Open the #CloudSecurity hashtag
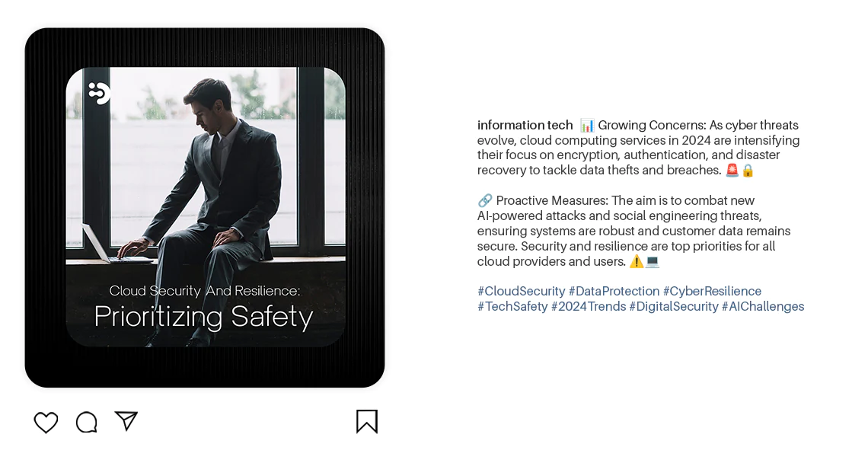 [522, 292]
